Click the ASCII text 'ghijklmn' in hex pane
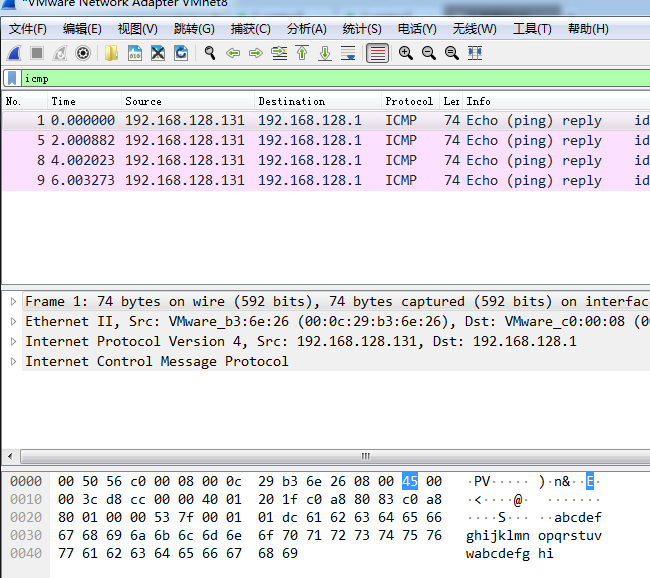 tap(497, 536)
